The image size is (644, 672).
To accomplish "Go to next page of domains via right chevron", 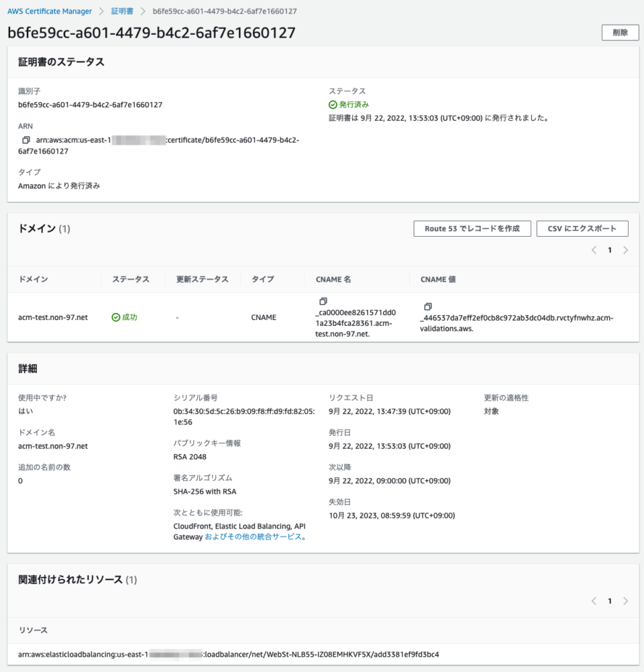I will coord(625,249).
